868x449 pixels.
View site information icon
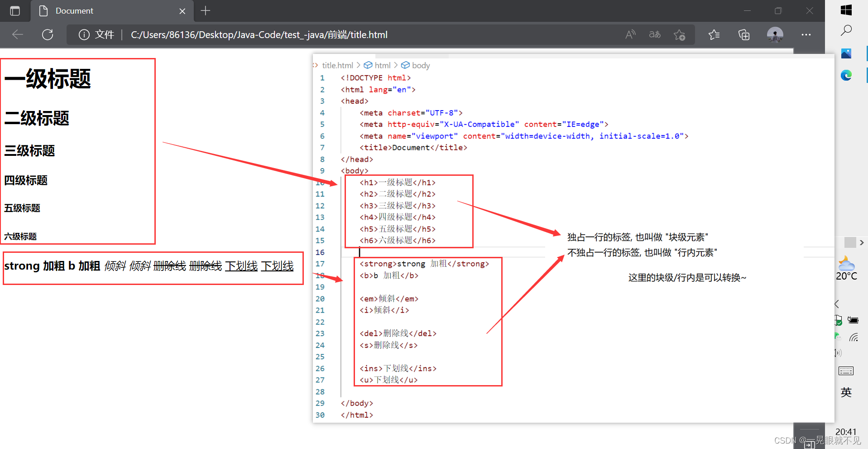pyautogui.click(x=84, y=35)
